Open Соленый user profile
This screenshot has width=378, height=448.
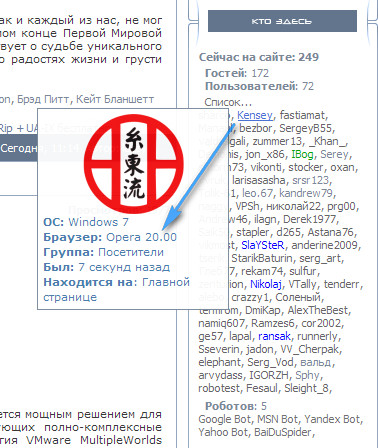298,297
